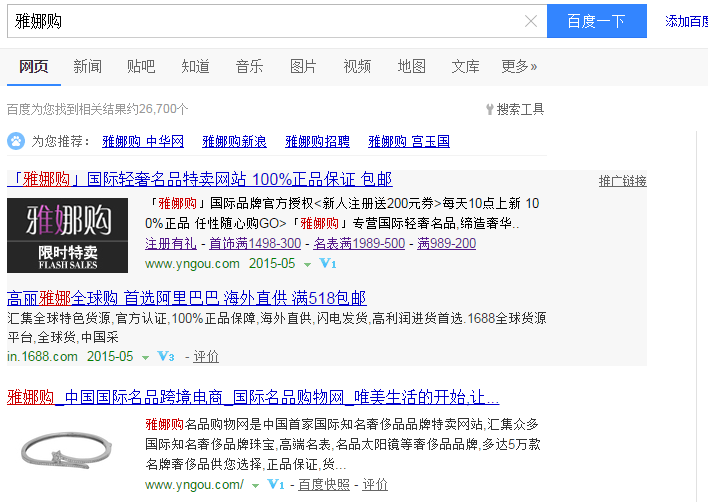Switch to the 图片 tab

[303, 67]
